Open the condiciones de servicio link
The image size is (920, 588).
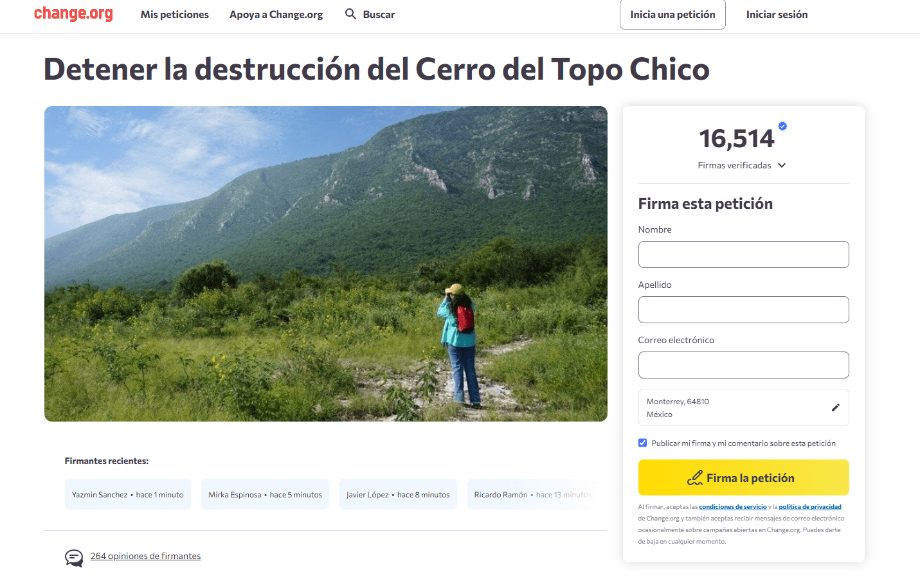733,507
